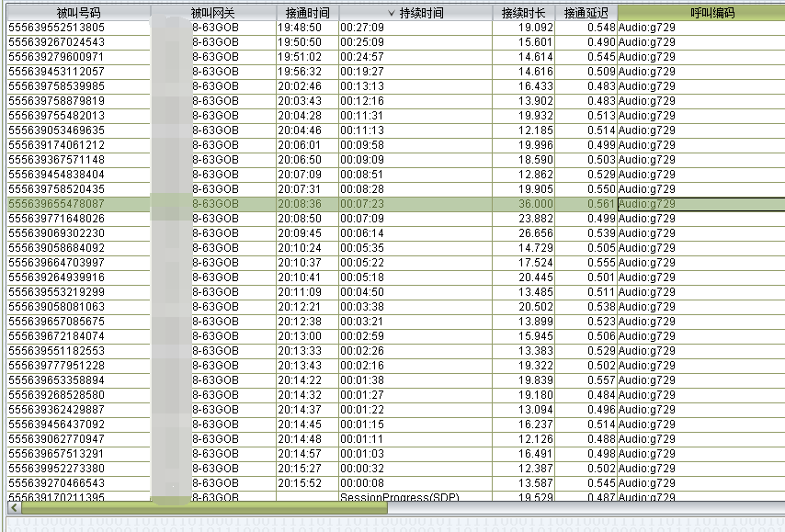785x532 pixels.
Task: Sort by 接通时间 column header
Action: tap(307, 13)
